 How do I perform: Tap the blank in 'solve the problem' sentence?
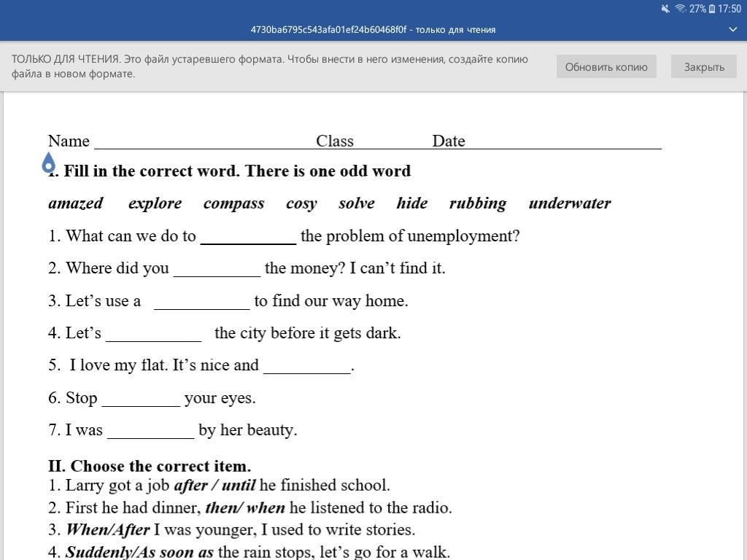coord(248,237)
